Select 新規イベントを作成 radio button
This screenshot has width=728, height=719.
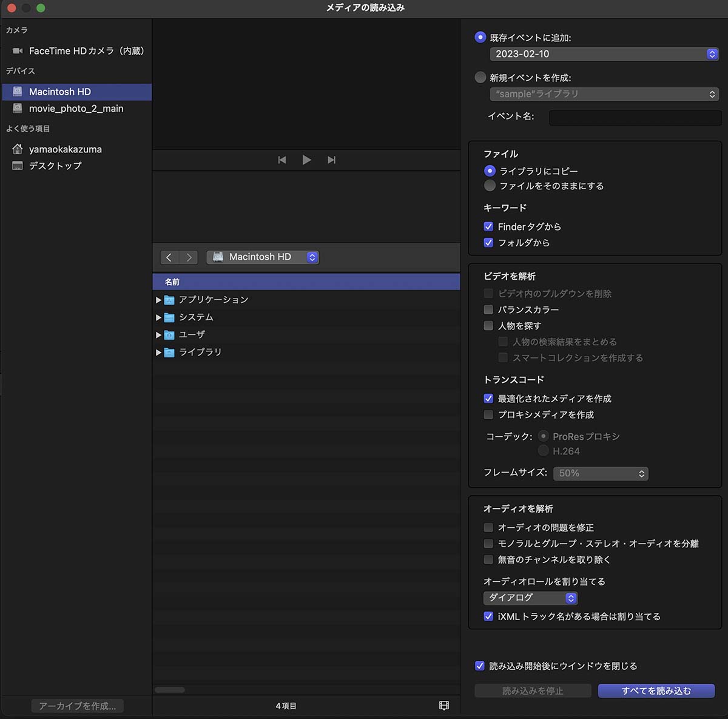480,78
